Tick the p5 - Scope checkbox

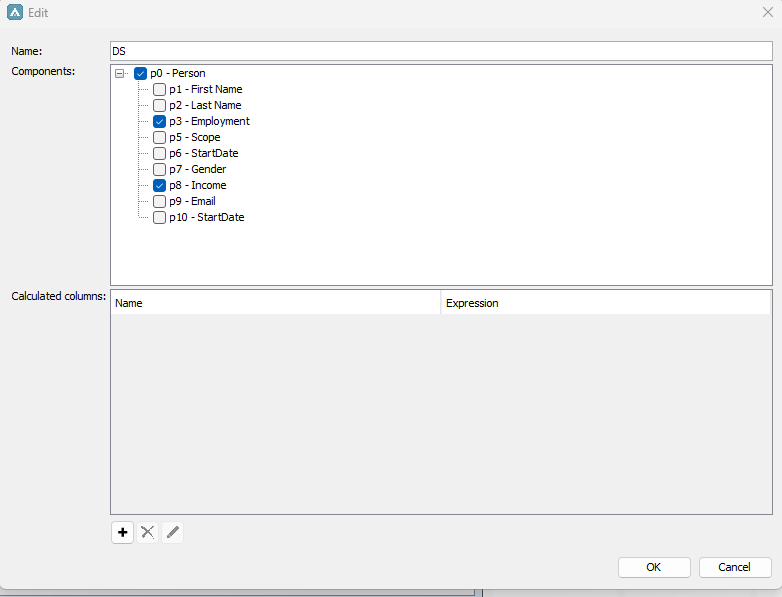click(159, 137)
